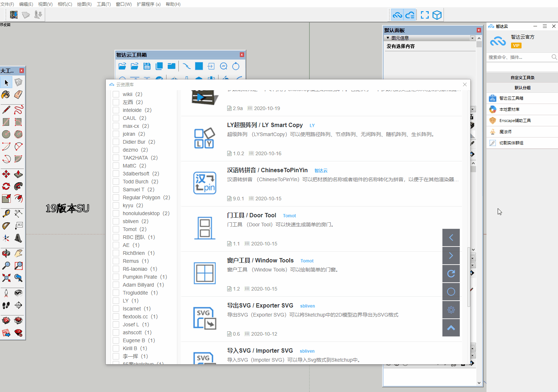This screenshot has width=558, height=392.
Task: Open the 相机(C) menu
Action: pos(65,4)
